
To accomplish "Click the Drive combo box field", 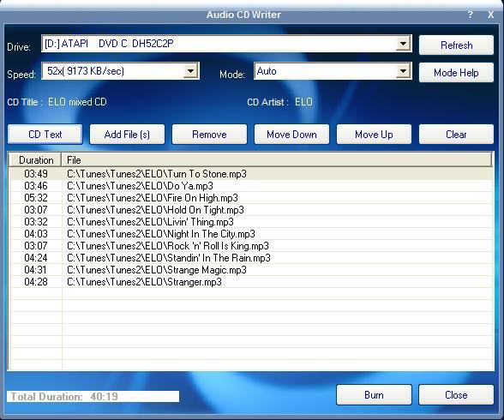I will click(226, 44).
